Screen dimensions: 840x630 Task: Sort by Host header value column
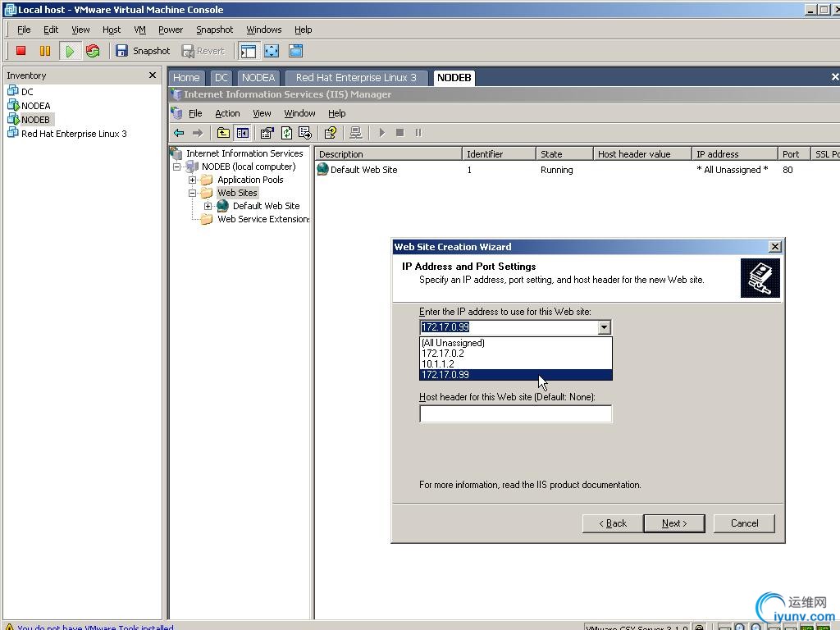coord(642,153)
